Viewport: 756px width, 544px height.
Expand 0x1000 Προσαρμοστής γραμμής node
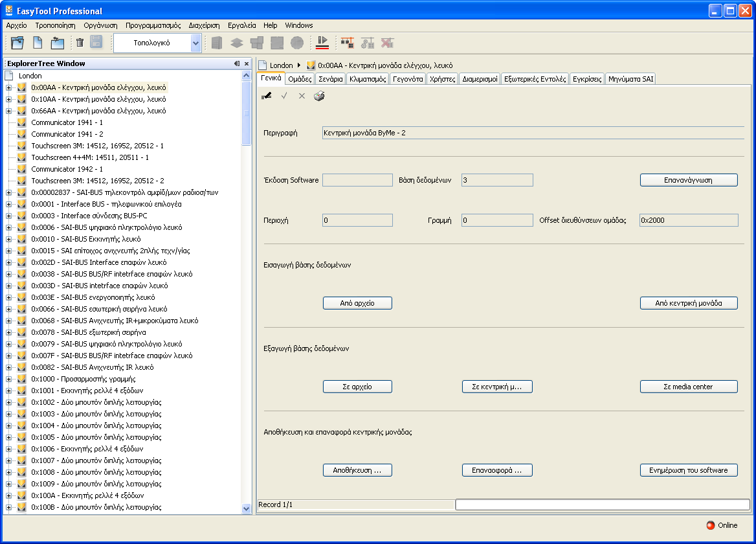[8, 379]
